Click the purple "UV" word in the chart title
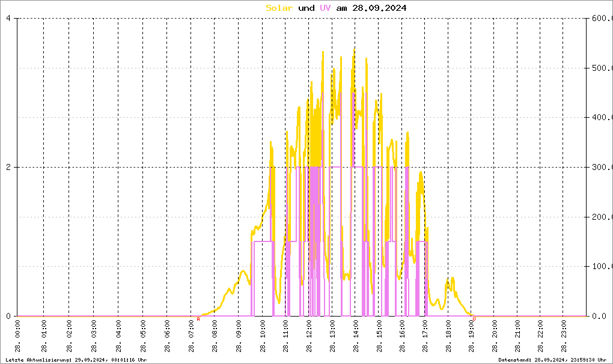This screenshot has width=613, height=364. pyautogui.click(x=325, y=8)
